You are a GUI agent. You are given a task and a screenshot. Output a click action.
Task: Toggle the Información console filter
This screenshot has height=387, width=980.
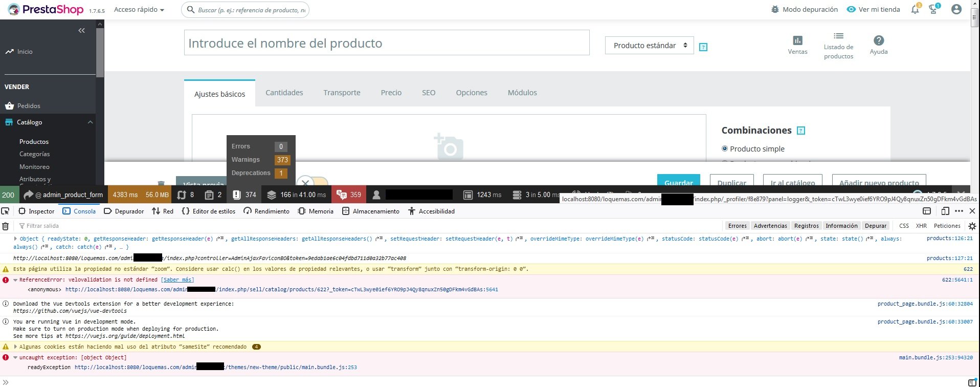(841, 226)
